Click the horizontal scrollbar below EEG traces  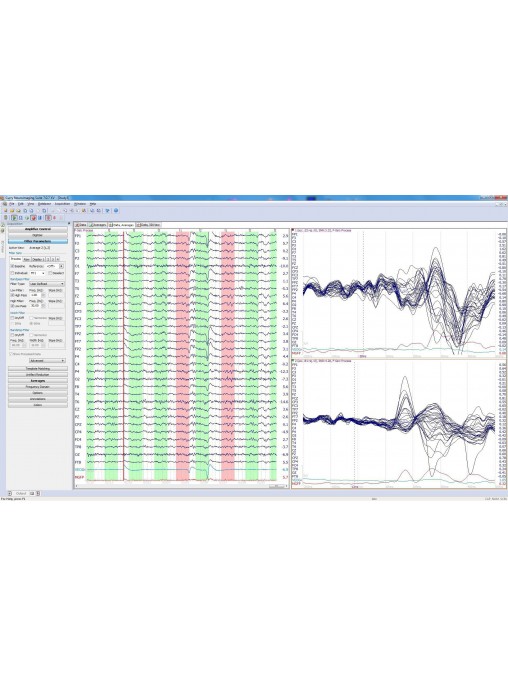[181, 486]
